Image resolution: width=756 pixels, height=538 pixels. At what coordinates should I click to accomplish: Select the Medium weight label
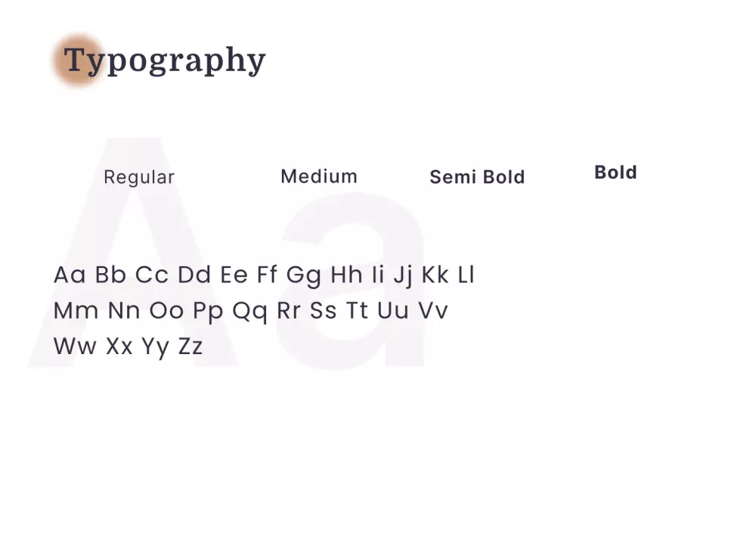coord(318,176)
